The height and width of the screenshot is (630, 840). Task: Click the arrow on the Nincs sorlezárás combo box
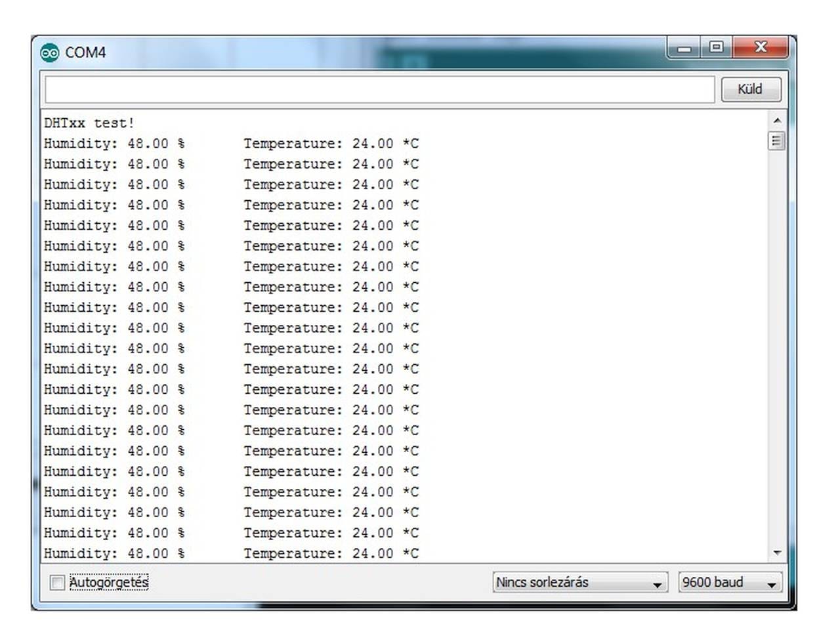[x=657, y=583]
